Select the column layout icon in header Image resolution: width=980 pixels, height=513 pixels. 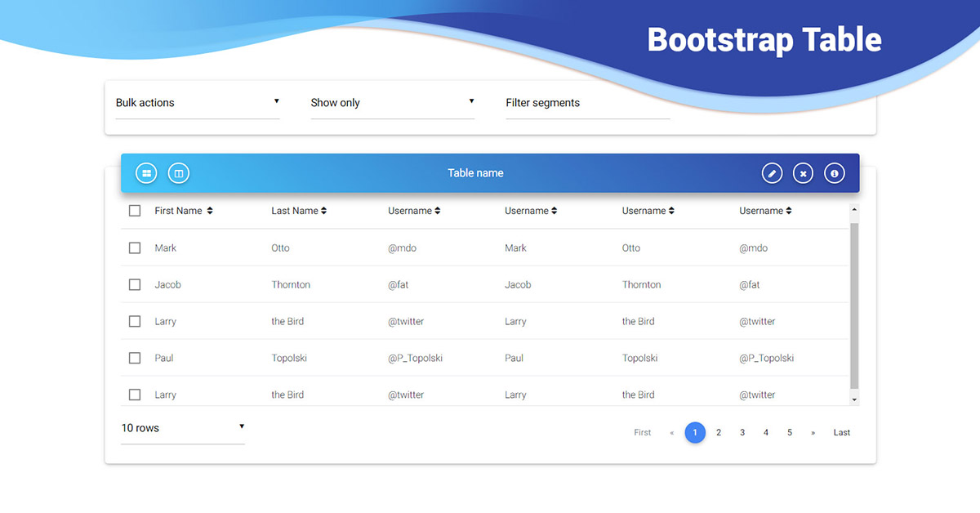(x=178, y=172)
